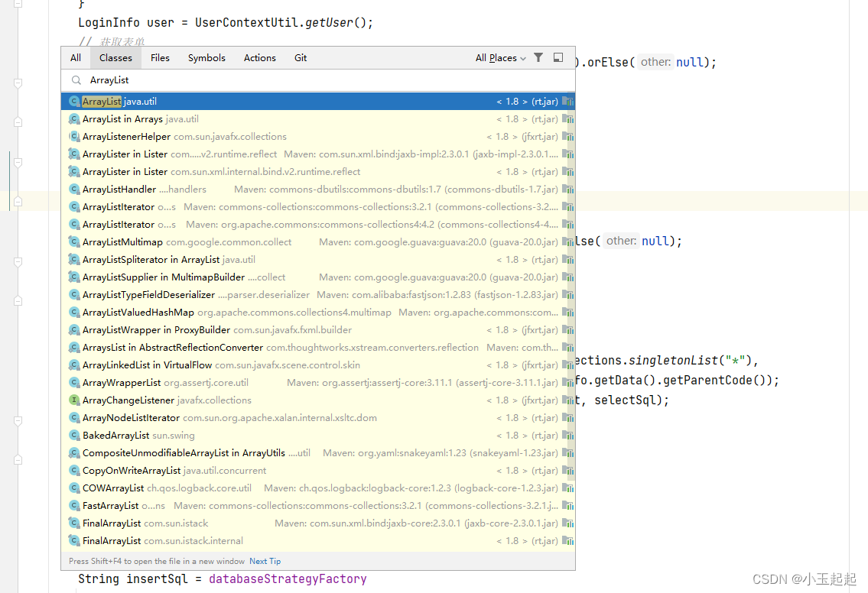
Task: Click the open in find tool window icon
Action: [x=558, y=57]
